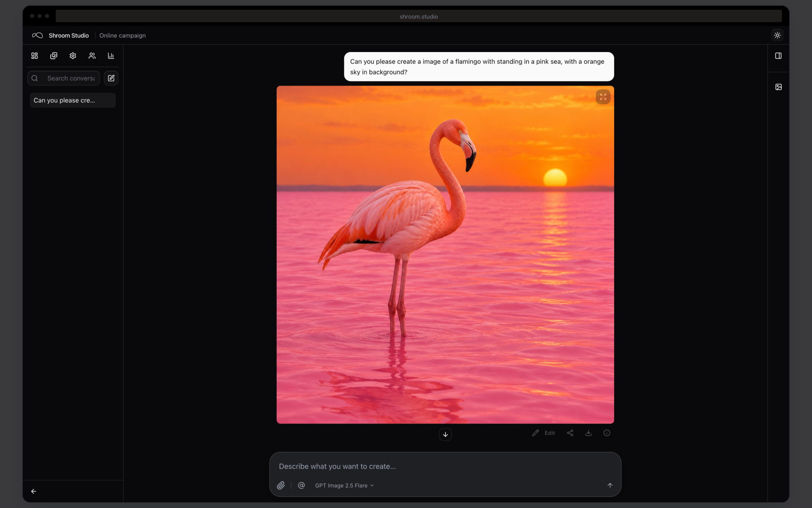Toggle the right side panel

coord(778,56)
